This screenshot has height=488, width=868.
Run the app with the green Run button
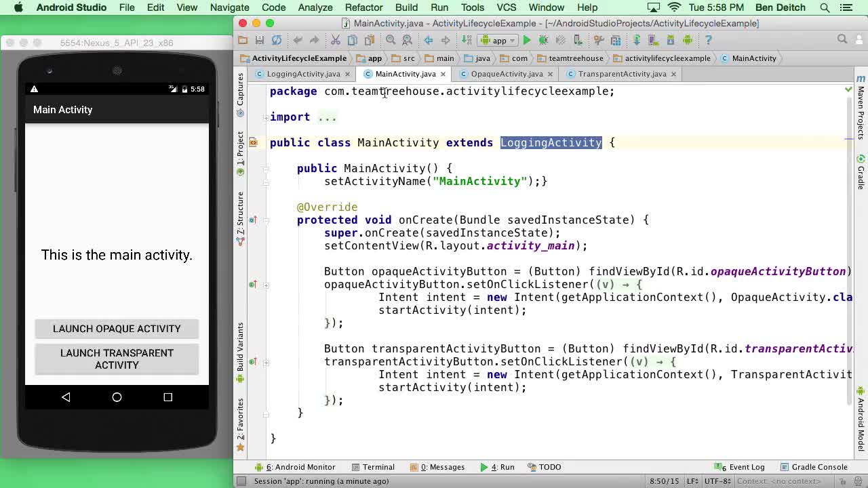coord(527,41)
